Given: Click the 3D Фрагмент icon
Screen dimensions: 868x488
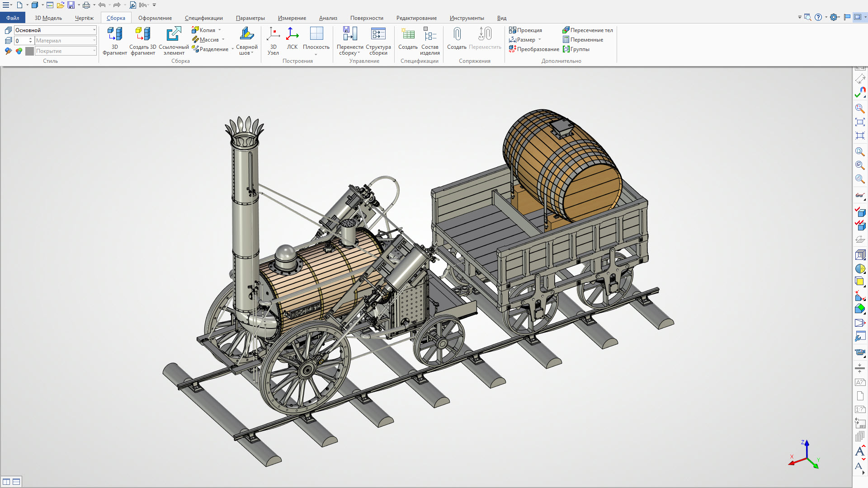Looking at the screenshot, I should (114, 41).
